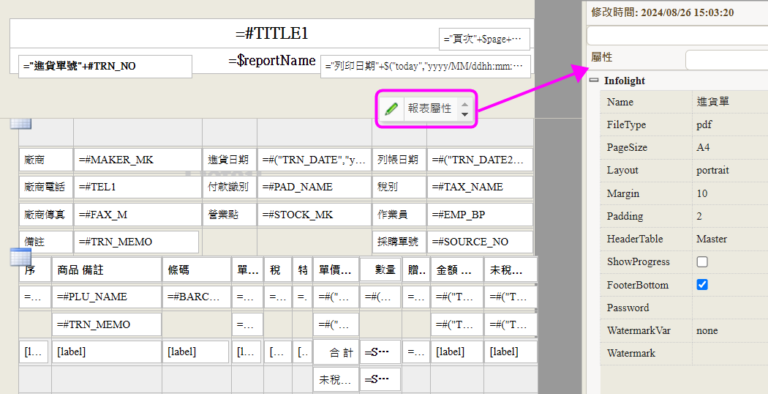Click the =#TAX_NAME cell

click(480, 187)
